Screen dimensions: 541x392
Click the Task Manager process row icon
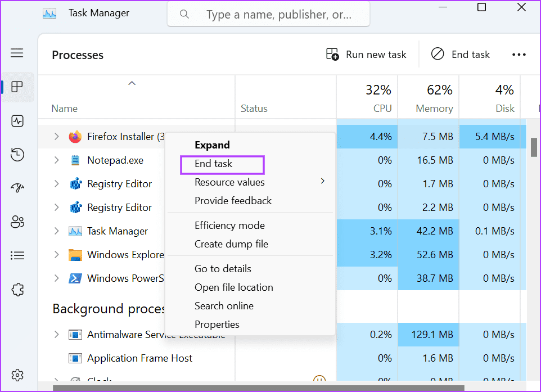[x=75, y=231]
